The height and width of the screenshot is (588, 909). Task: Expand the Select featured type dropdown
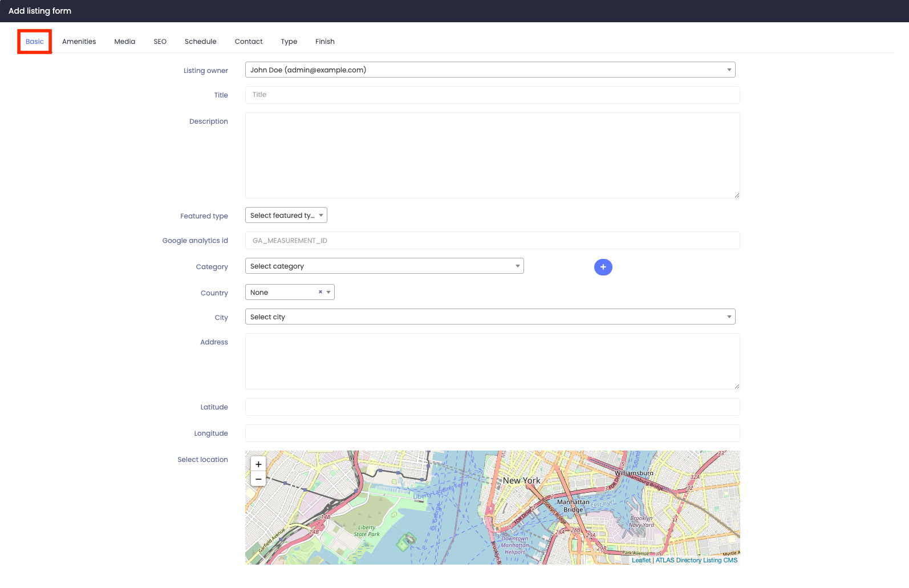click(286, 215)
